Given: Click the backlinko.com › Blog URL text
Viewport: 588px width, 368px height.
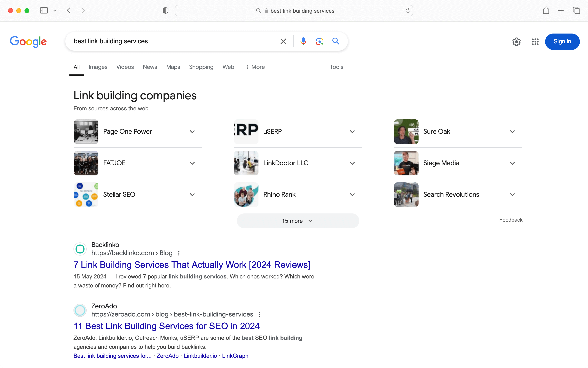Looking at the screenshot, I should coord(132,253).
